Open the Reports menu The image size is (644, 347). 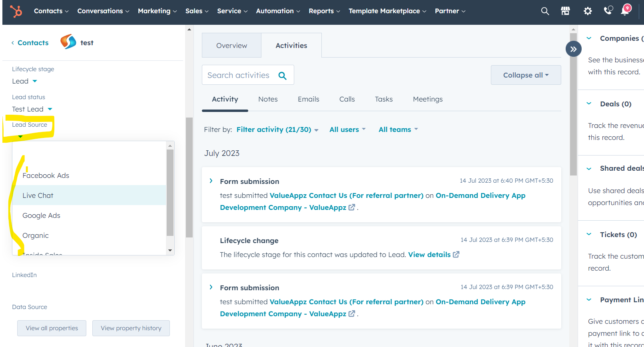[324, 11]
